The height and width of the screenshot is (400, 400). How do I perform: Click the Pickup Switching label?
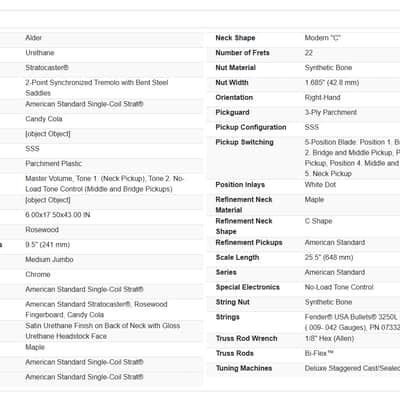(x=244, y=142)
